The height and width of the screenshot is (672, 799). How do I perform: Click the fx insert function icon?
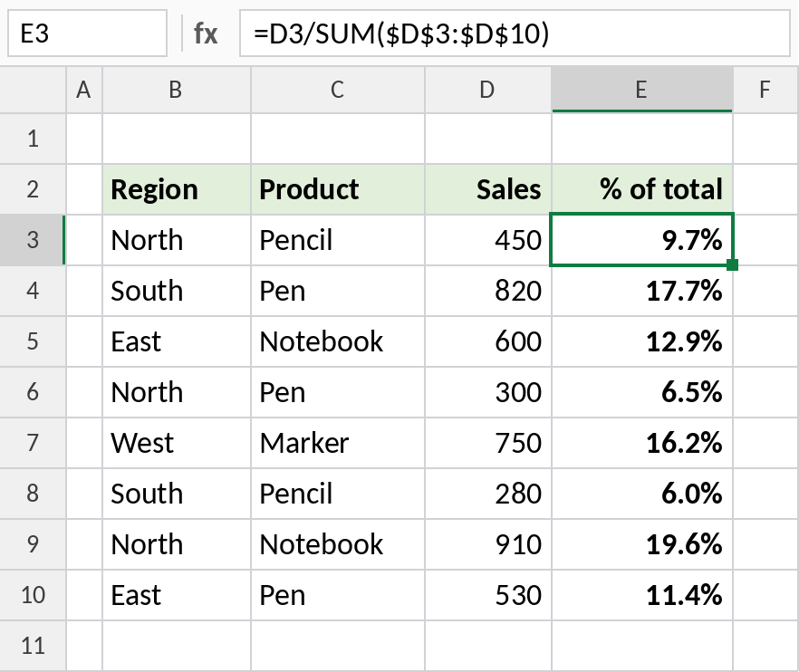[206, 34]
